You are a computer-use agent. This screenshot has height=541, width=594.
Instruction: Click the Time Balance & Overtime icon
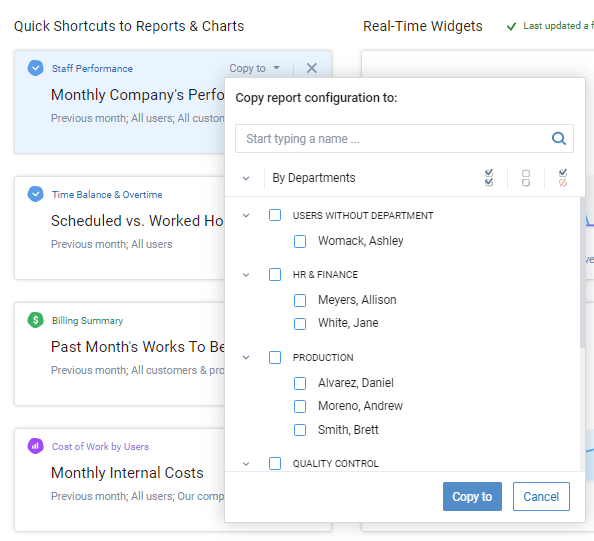point(35,194)
